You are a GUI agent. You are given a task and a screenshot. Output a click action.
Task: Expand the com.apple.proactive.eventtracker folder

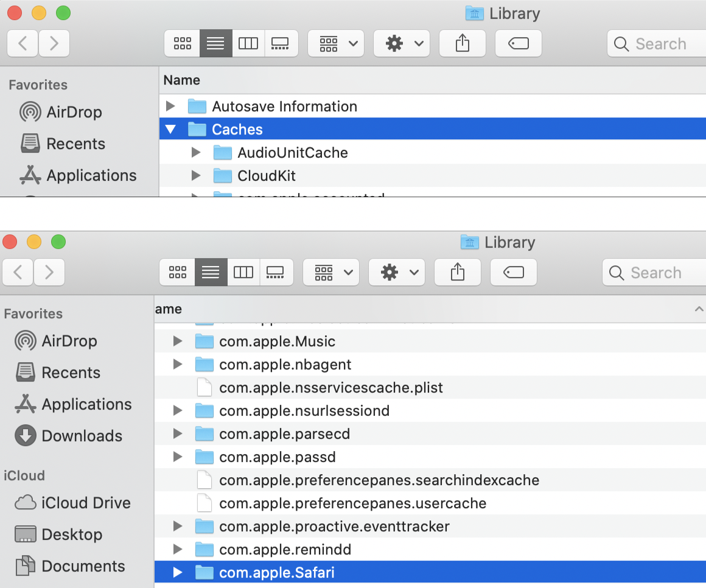pyautogui.click(x=178, y=527)
